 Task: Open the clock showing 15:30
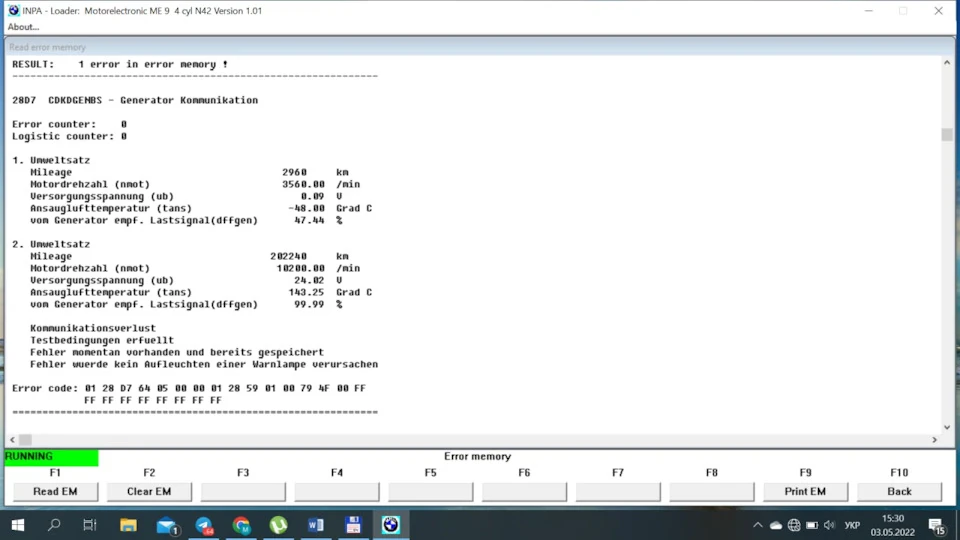[x=893, y=525]
